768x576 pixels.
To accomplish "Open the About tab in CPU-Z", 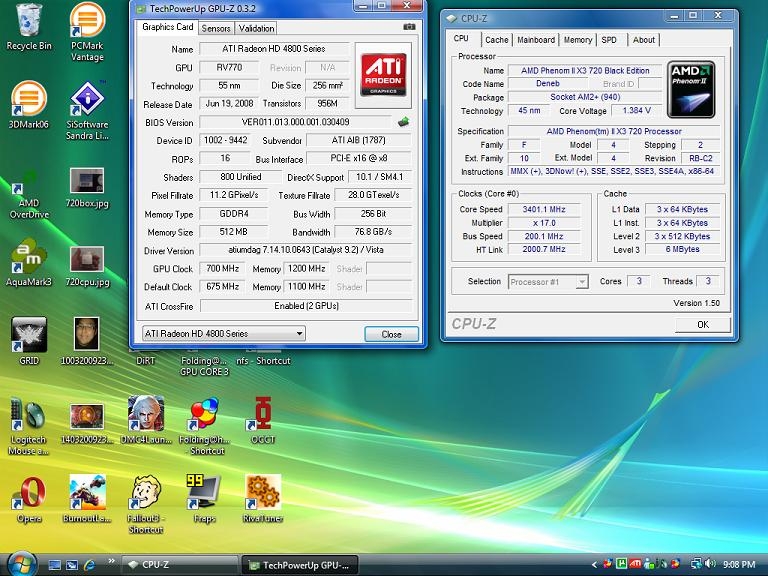I will click(x=644, y=40).
